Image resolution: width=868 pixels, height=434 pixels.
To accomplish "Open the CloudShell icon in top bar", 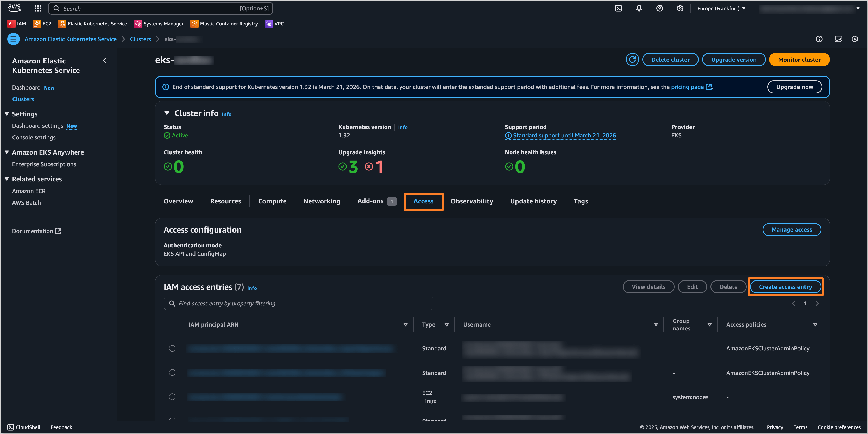I will pyautogui.click(x=618, y=8).
